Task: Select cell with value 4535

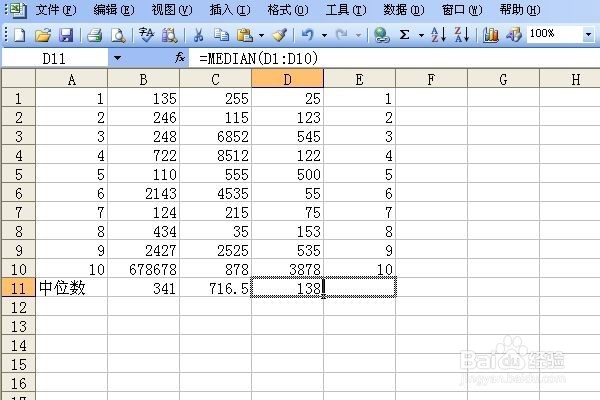Action: (x=215, y=193)
